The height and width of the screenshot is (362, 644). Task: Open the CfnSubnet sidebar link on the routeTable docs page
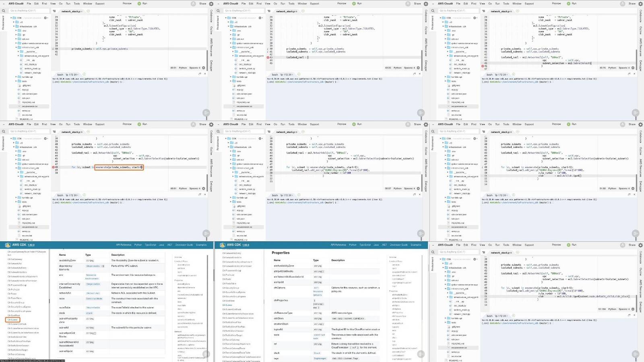[x=12, y=320]
